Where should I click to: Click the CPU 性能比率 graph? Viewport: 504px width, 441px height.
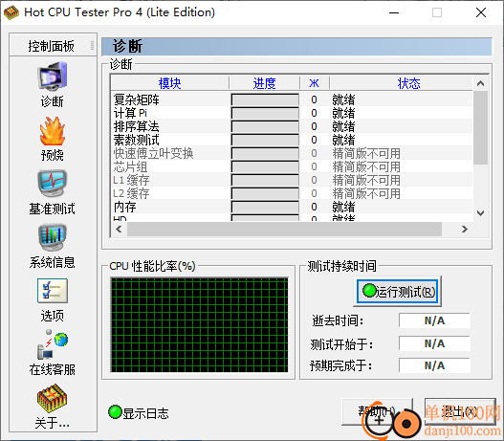(x=199, y=325)
